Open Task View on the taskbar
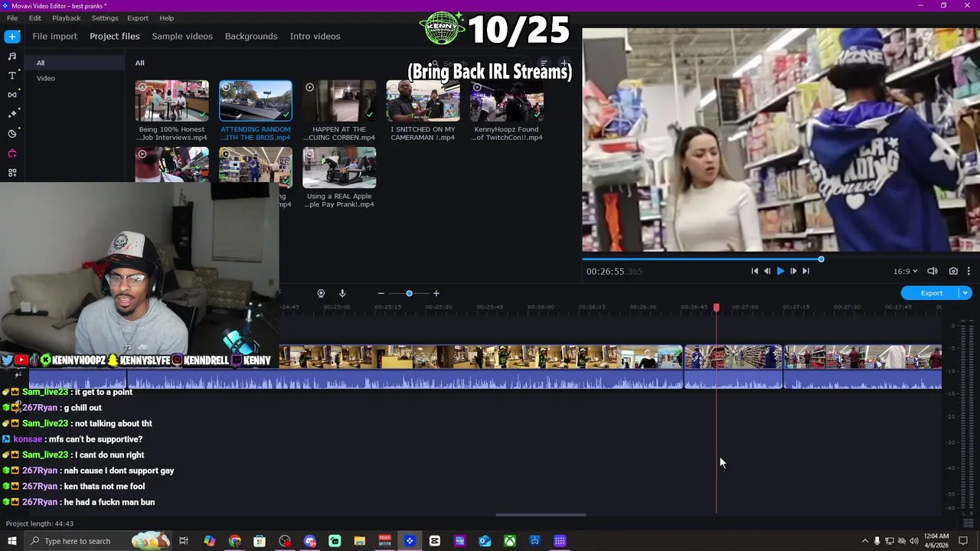 (184, 541)
